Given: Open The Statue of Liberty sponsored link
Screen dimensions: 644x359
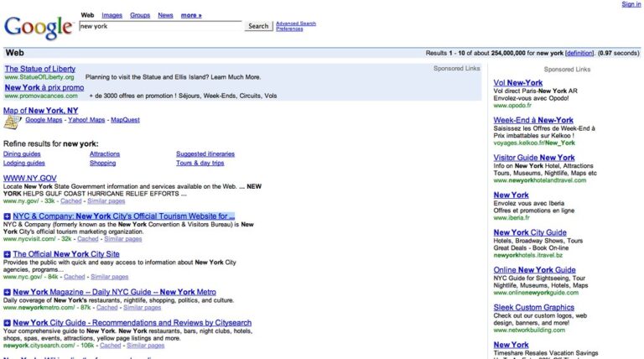Looking at the screenshot, I should 40,69.
